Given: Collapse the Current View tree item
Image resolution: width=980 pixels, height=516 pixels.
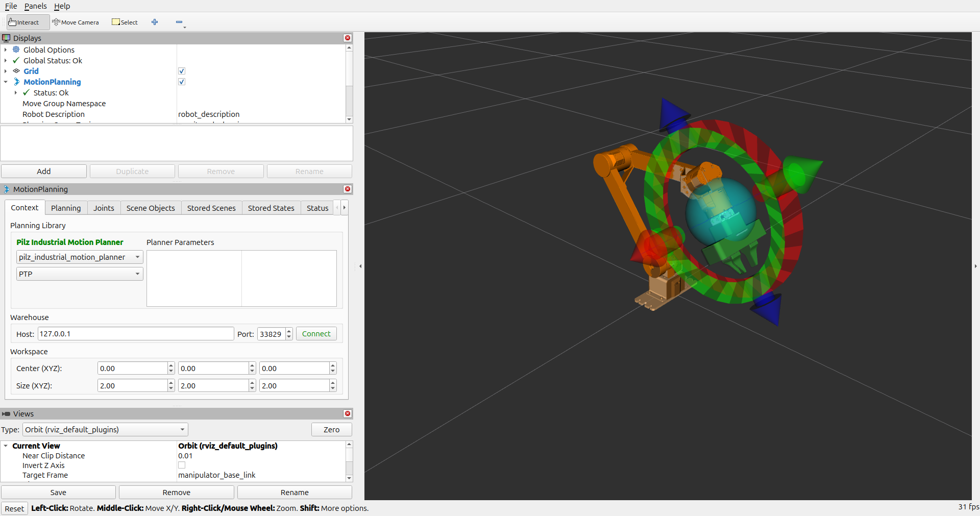Looking at the screenshot, I should [x=6, y=446].
